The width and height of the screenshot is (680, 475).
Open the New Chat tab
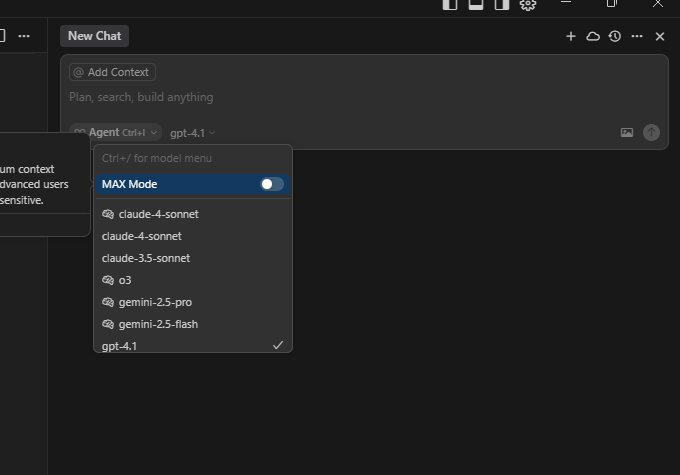click(95, 36)
